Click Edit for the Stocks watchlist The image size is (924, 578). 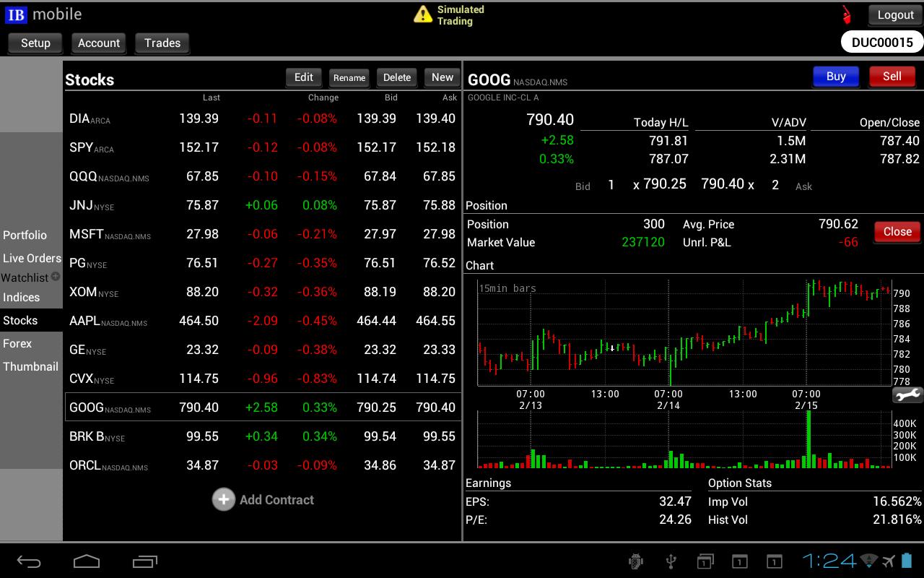[304, 77]
